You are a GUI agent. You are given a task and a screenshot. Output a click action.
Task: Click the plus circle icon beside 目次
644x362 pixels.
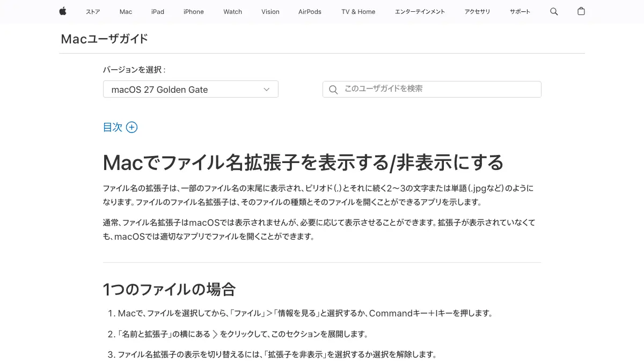[131, 127]
